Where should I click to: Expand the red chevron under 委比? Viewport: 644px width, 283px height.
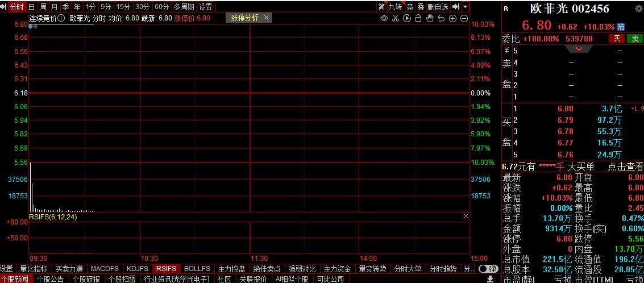click(x=579, y=49)
